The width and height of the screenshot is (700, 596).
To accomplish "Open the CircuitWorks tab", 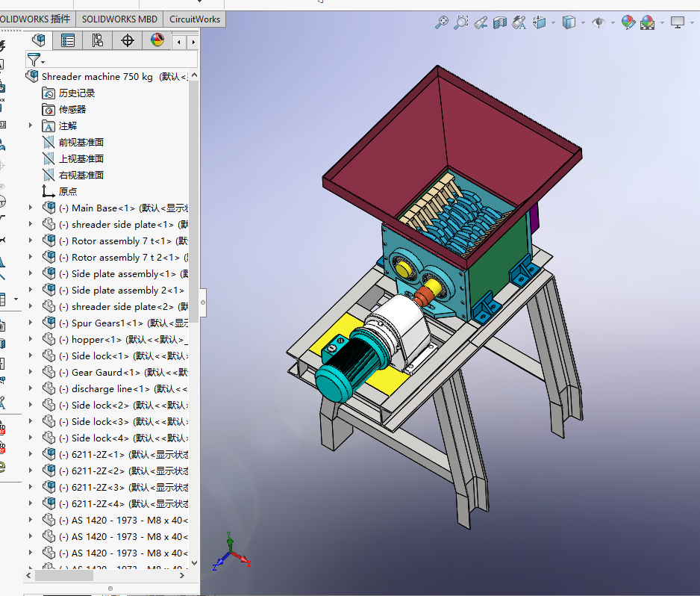I will coord(195,19).
